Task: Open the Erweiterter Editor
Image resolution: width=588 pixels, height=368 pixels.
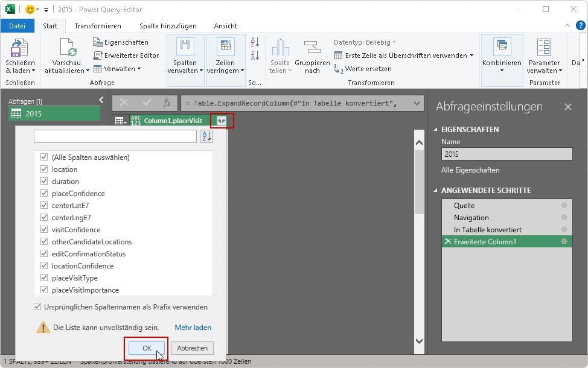Action: [126, 56]
